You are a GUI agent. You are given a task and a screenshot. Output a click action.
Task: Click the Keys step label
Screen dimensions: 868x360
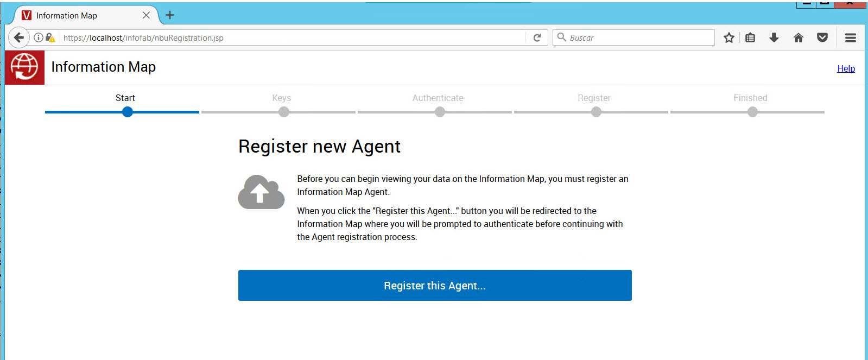click(282, 98)
